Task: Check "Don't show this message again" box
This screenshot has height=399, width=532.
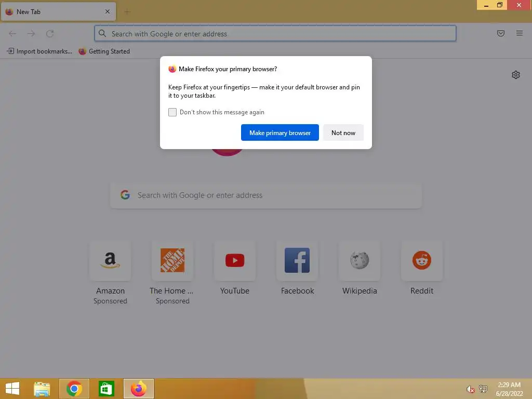Action: [172, 112]
